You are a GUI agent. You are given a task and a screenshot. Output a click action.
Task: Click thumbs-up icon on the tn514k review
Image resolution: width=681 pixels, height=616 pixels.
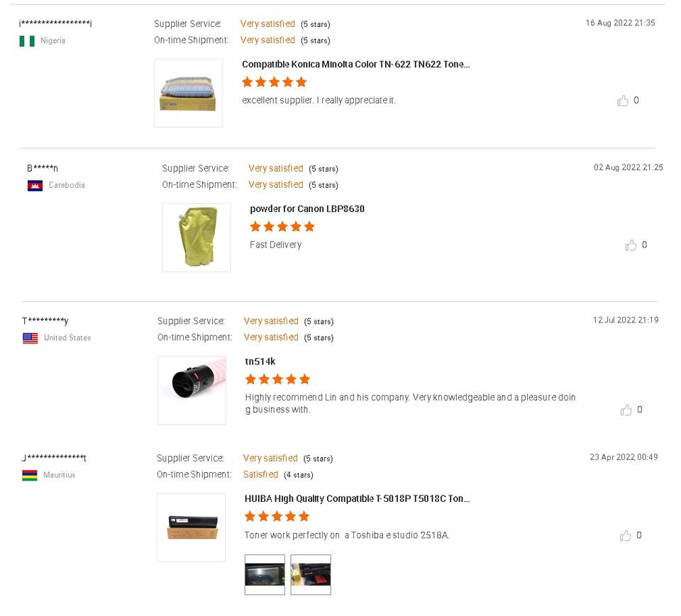(626, 410)
